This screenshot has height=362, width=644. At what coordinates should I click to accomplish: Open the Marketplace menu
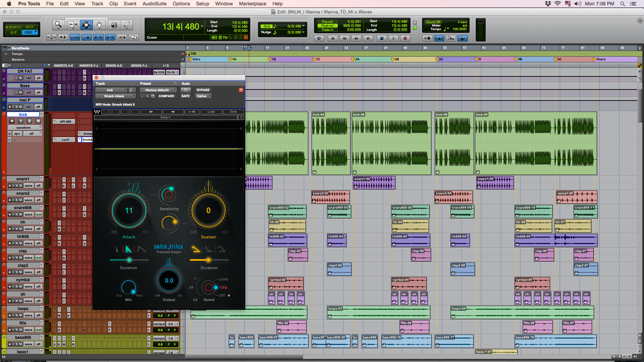click(x=253, y=4)
